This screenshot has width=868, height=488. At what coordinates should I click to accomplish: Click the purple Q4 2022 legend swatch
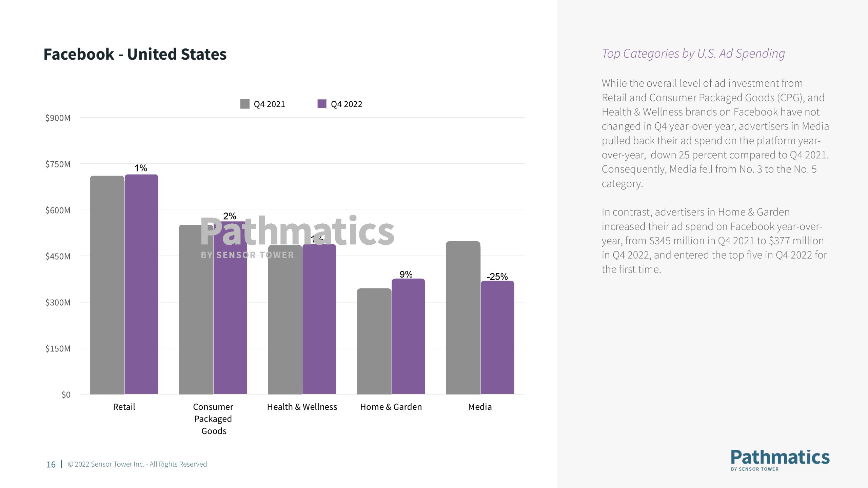[x=322, y=104]
